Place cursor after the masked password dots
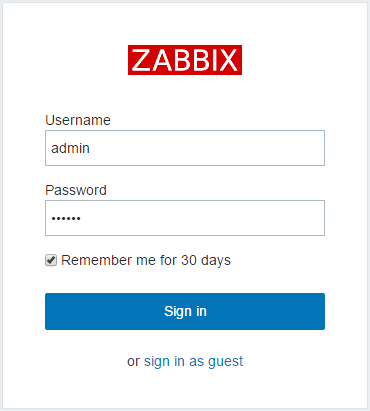The width and height of the screenshot is (370, 411). (82, 218)
